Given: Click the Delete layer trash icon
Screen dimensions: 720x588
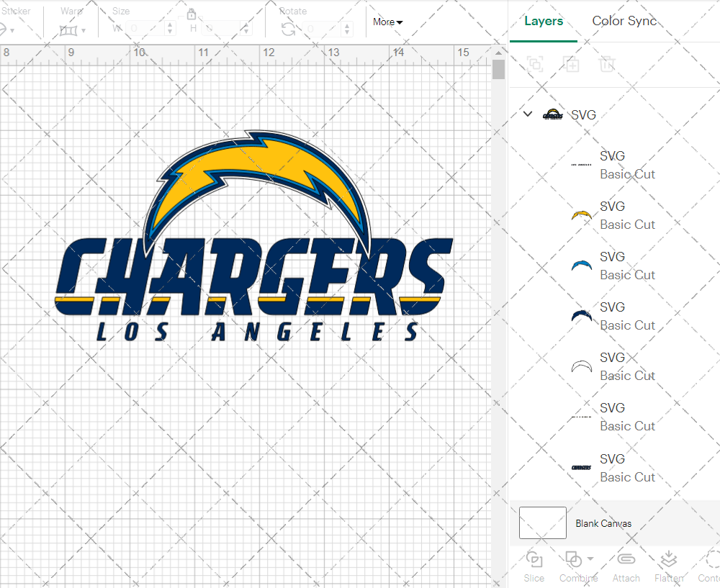Looking at the screenshot, I should (x=606, y=64).
